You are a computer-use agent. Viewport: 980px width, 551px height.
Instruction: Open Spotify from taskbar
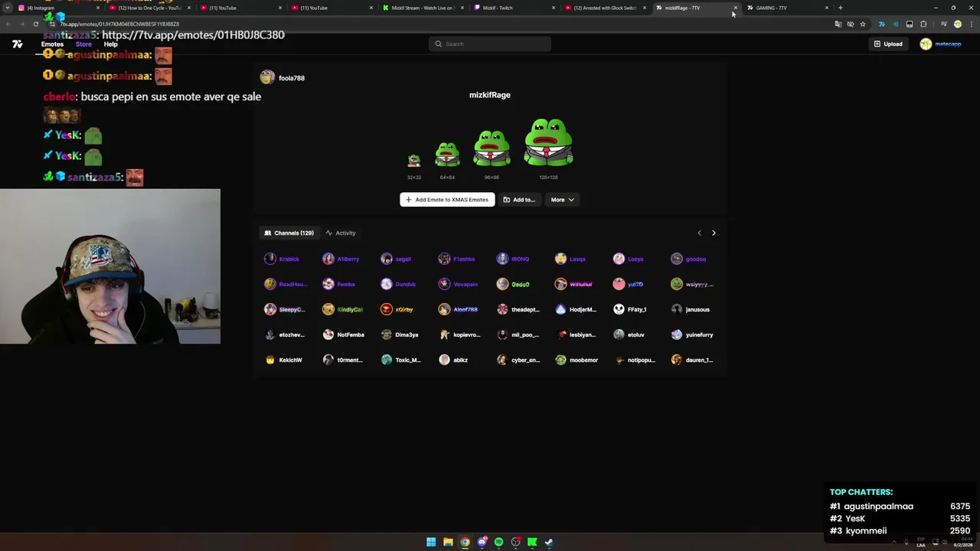click(x=498, y=542)
